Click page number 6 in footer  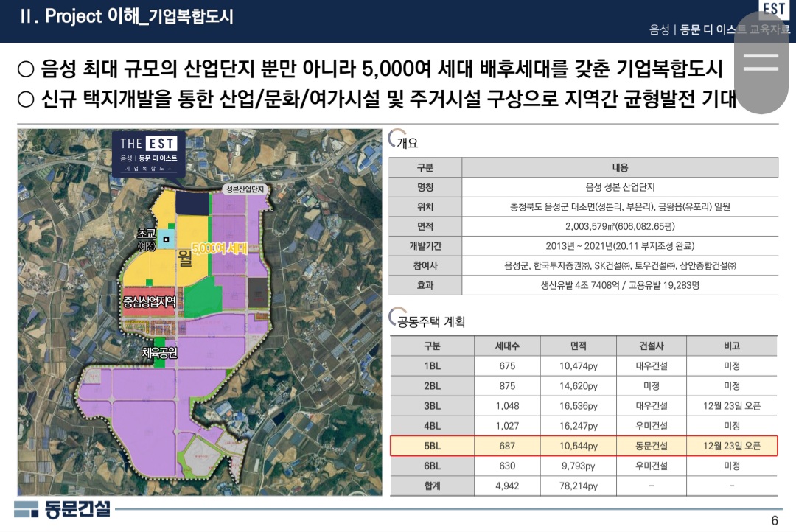tap(775, 521)
